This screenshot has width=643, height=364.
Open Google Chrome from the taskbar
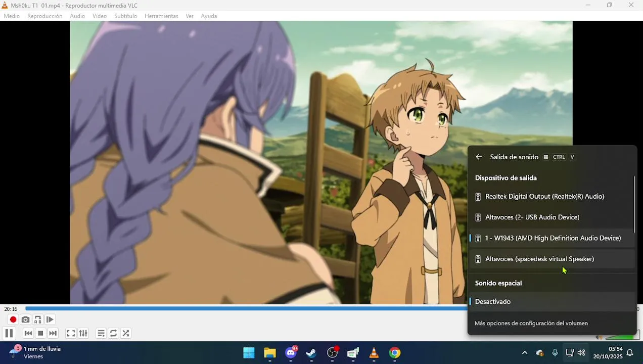coord(395,353)
